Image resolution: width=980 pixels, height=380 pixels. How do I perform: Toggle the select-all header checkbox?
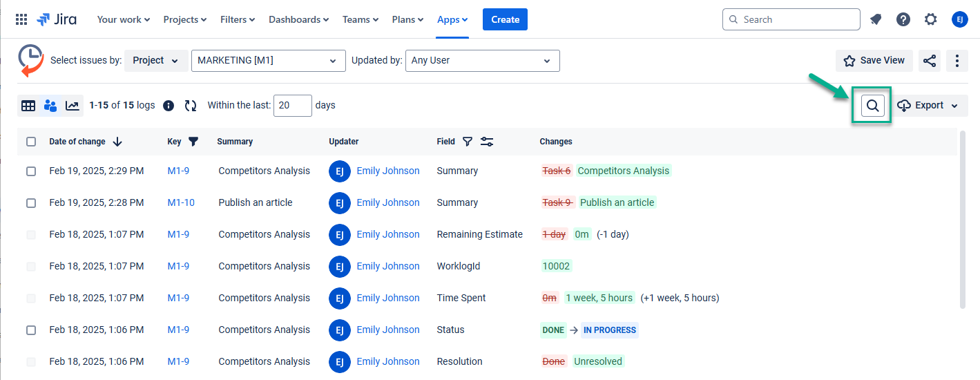[31, 142]
